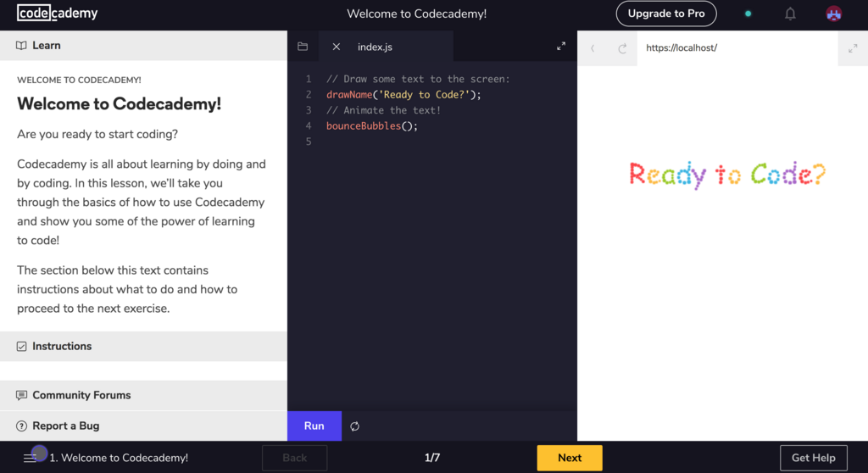Click the localhost URL address field
Viewport: 868px width, 473px height.
tap(737, 48)
